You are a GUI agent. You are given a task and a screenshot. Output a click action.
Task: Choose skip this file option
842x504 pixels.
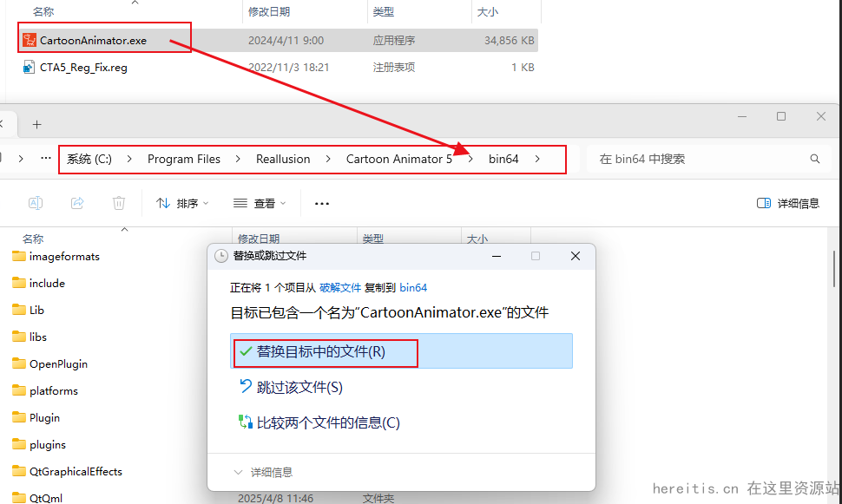coord(291,387)
